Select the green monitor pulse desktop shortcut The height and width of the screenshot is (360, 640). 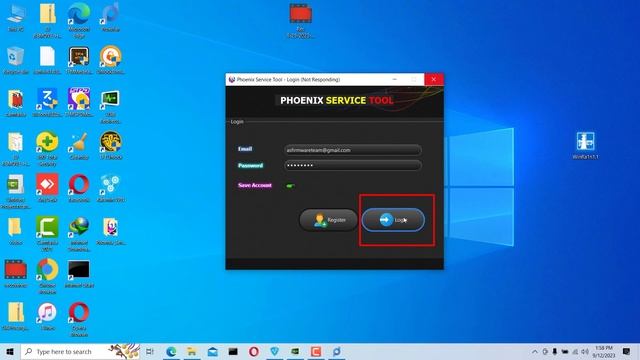tap(111, 106)
